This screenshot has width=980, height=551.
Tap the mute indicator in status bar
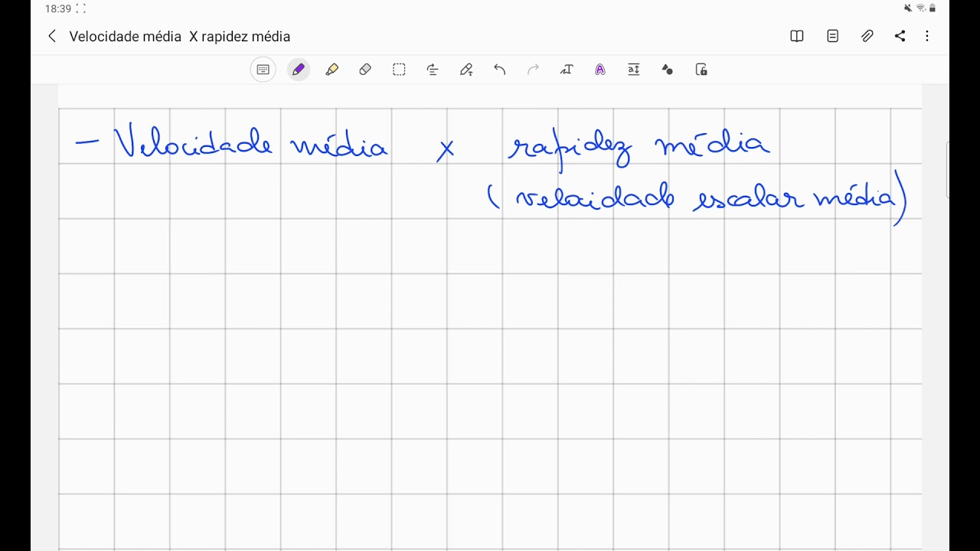point(908,8)
